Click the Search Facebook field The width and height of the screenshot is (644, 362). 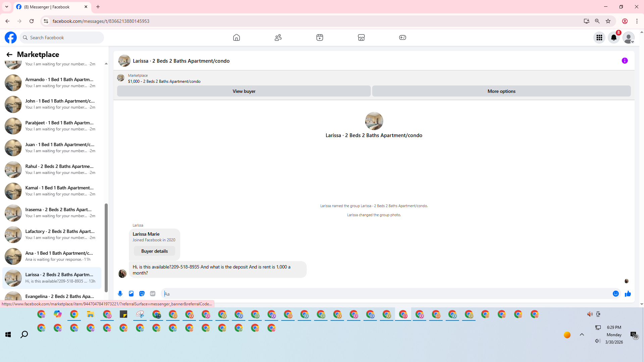(x=62, y=38)
